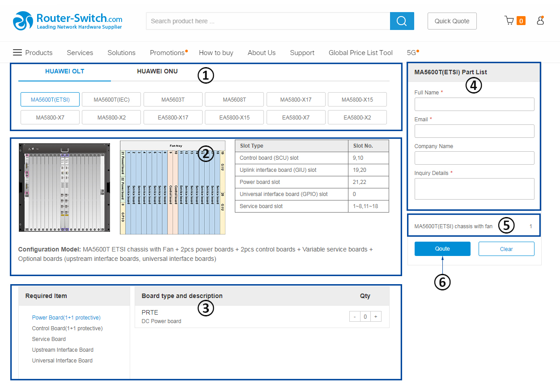Focus the Search product here field
The width and height of the screenshot is (560, 392).
click(268, 21)
